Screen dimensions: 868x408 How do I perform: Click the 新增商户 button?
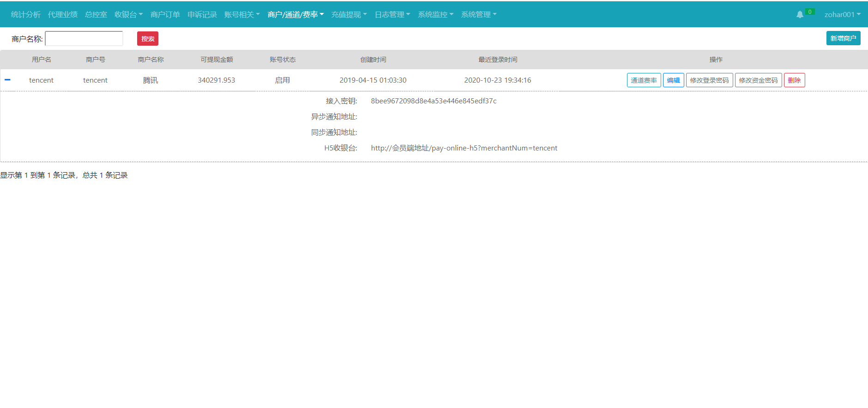tap(843, 38)
